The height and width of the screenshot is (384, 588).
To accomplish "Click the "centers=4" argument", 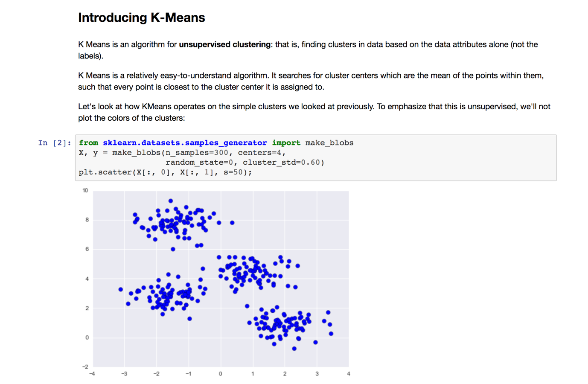I will (261, 153).
